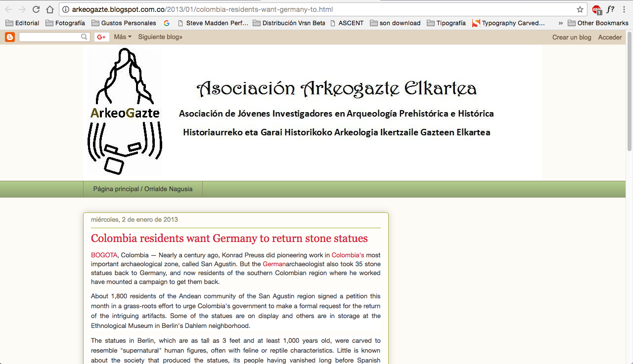Open the Tipografía bookmarks folder
The height and width of the screenshot is (364, 633).
446,23
